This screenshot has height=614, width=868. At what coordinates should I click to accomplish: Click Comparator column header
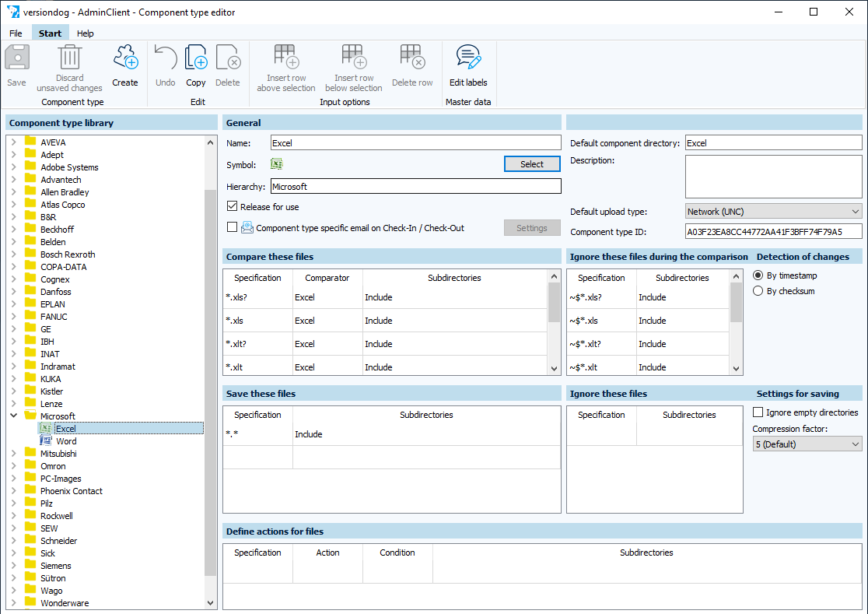[327, 278]
